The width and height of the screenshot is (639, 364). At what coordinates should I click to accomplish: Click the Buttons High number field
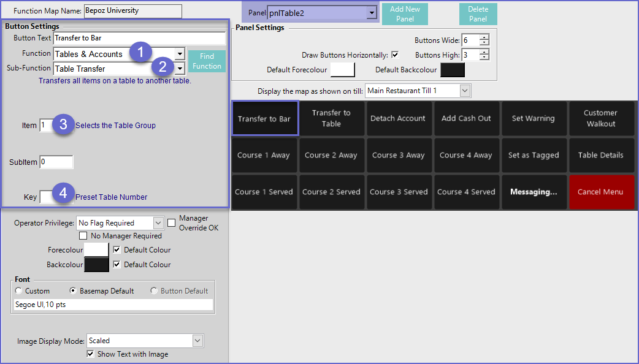(x=471, y=55)
